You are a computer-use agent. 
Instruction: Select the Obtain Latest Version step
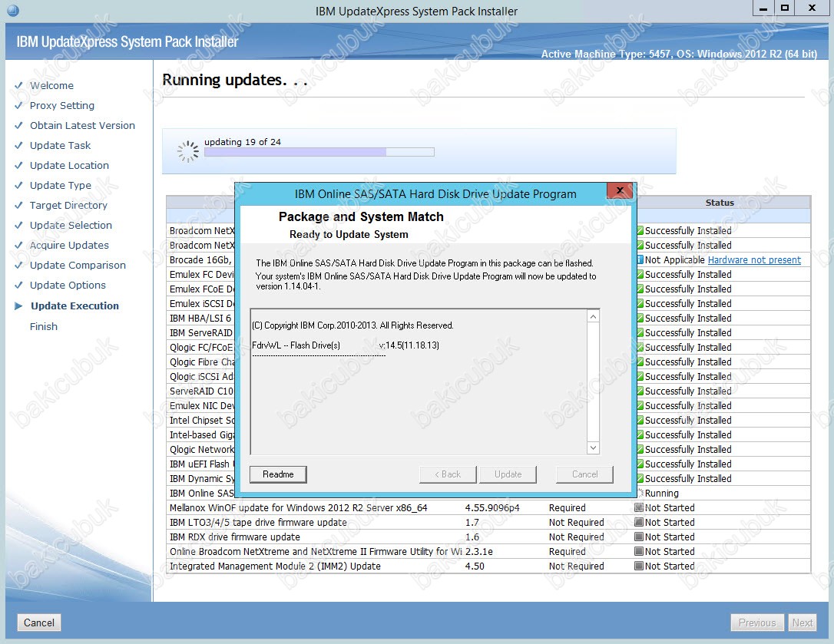click(x=82, y=126)
